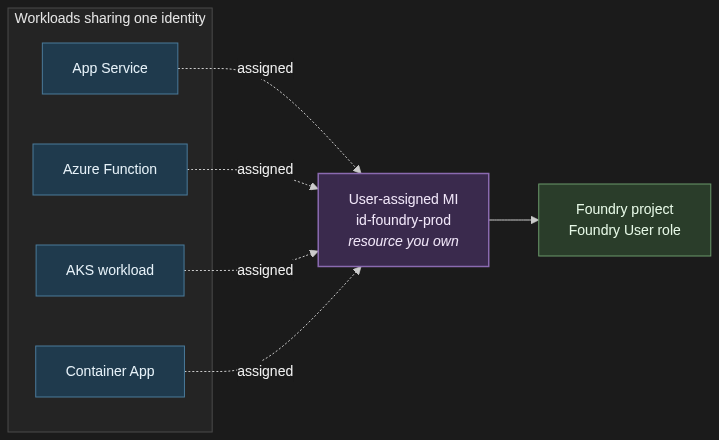The height and width of the screenshot is (440, 719).
Task: Click the 'assigned' label beside Azure Function
Action: click(x=265, y=169)
